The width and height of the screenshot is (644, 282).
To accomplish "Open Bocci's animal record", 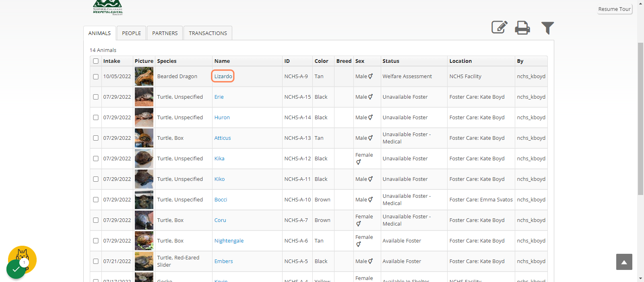I will pyautogui.click(x=221, y=199).
